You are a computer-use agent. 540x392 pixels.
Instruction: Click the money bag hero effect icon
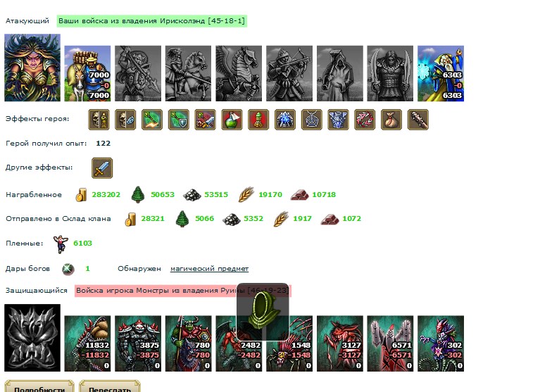391,120
